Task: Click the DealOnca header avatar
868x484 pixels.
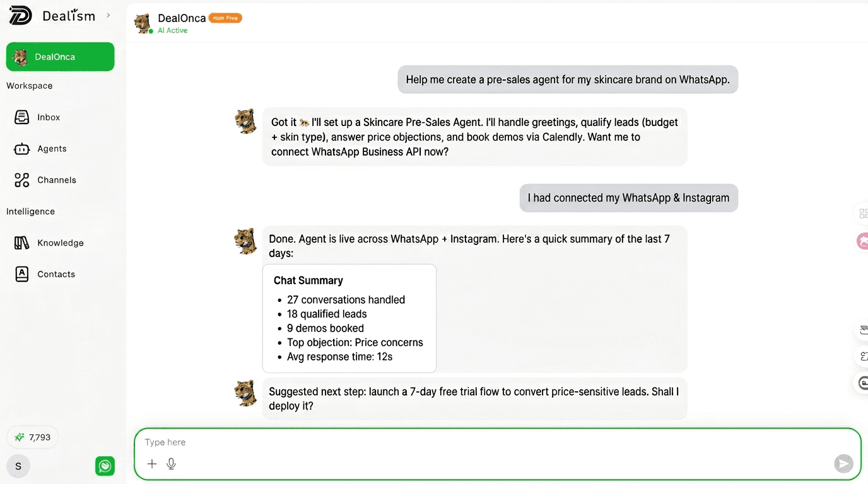Action: (x=143, y=23)
